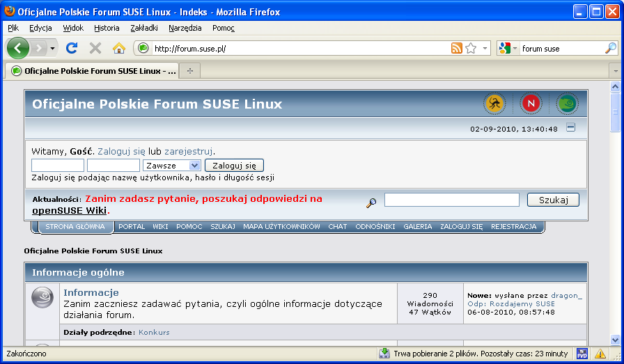Click the grey Informacje board icon
Image resolution: width=624 pixels, height=364 pixels.
[x=42, y=297]
